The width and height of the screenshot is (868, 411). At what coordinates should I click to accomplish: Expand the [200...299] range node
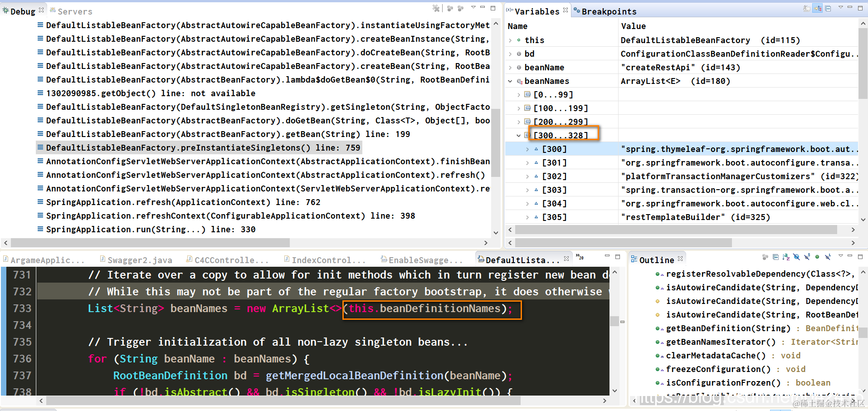click(519, 122)
